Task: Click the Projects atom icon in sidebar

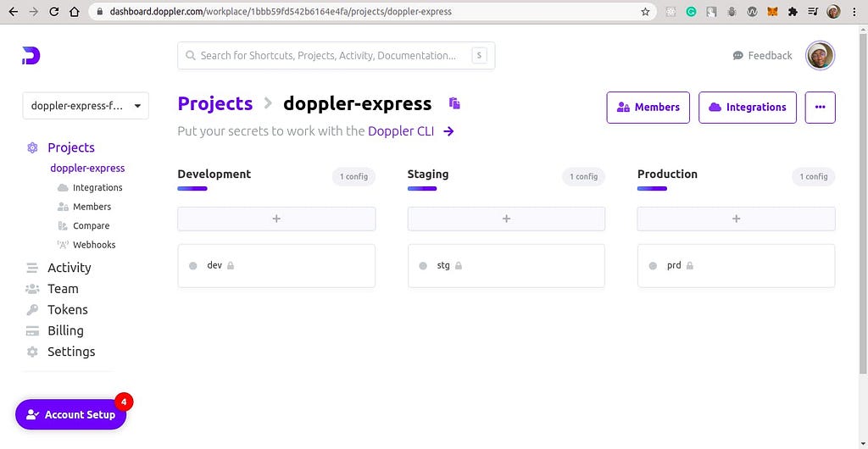Action: point(33,147)
